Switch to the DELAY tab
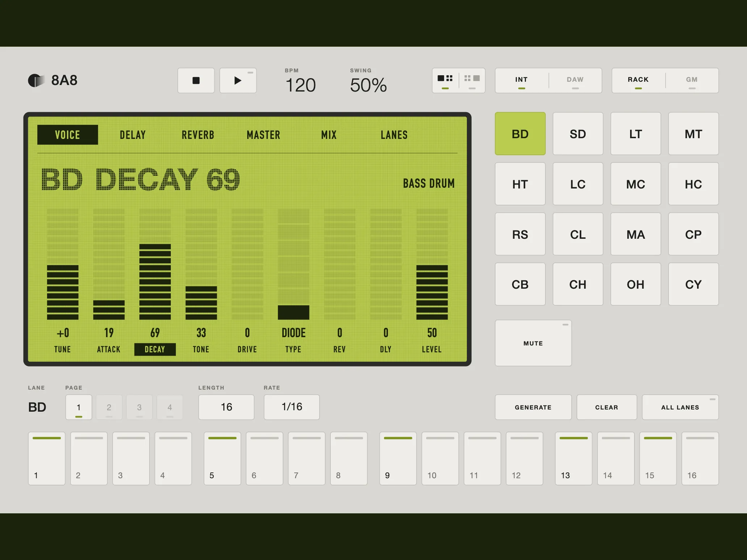747x560 pixels. (x=133, y=135)
